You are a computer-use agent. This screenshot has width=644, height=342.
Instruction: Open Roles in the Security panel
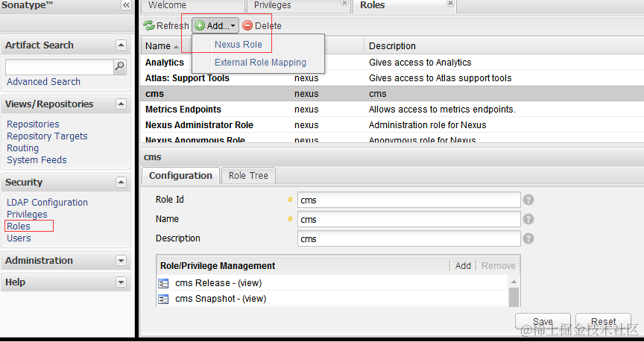click(x=19, y=227)
